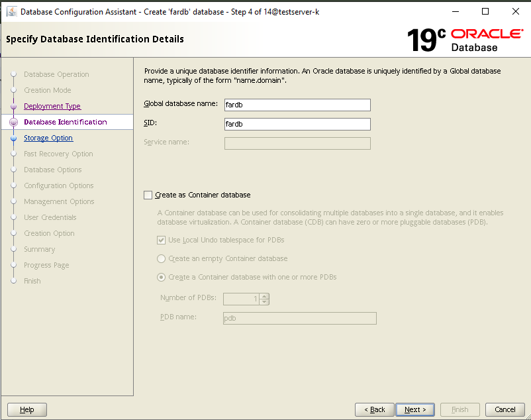Click Progress Page step
The height and width of the screenshot is (420, 531).
(x=46, y=265)
